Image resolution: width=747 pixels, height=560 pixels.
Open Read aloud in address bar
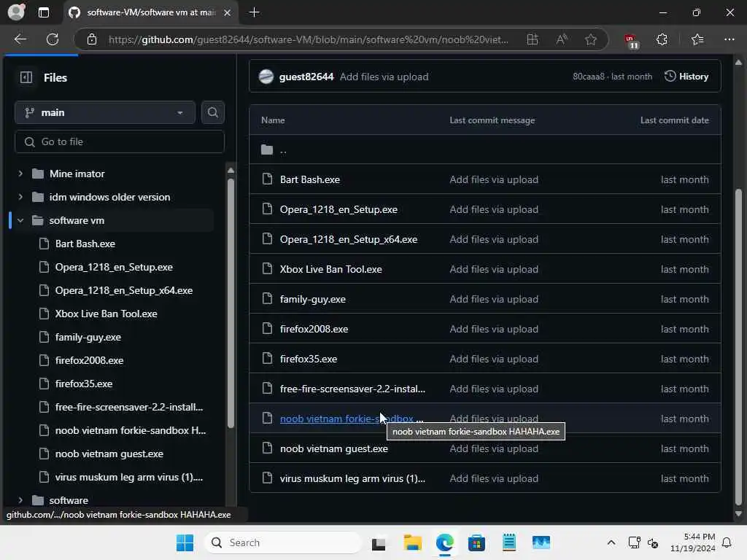click(562, 39)
